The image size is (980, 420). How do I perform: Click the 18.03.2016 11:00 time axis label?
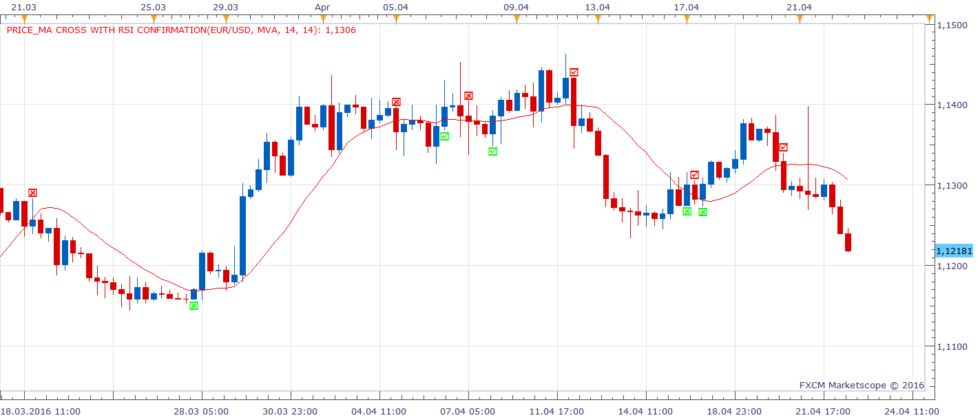point(41,412)
